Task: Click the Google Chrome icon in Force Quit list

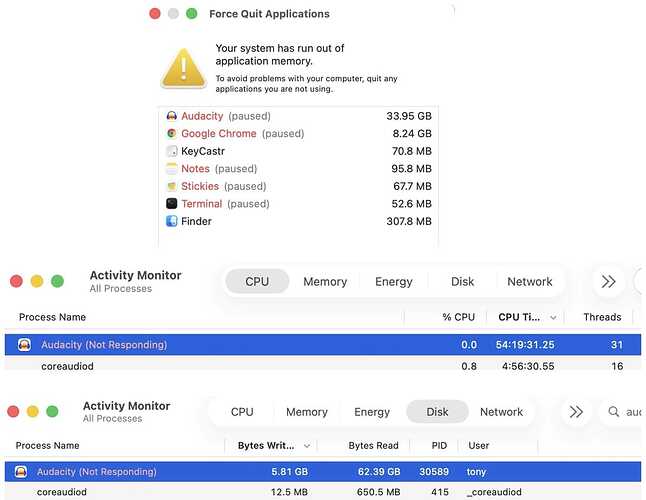Action: tap(171, 133)
